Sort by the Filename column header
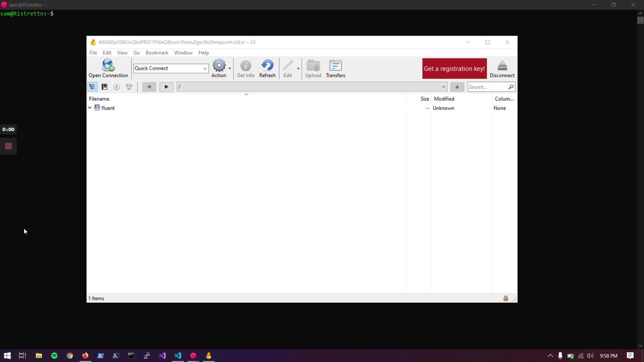Viewport: 644px width, 362px height. click(x=247, y=99)
